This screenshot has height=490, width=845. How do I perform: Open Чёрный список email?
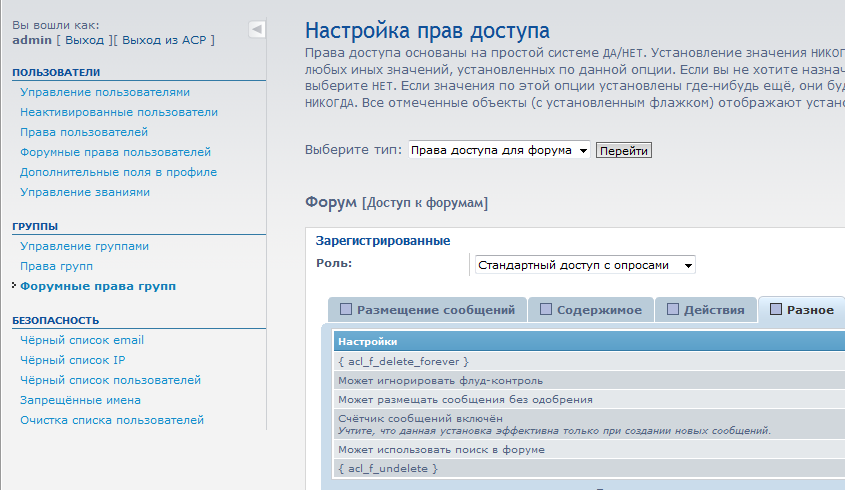[82, 340]
